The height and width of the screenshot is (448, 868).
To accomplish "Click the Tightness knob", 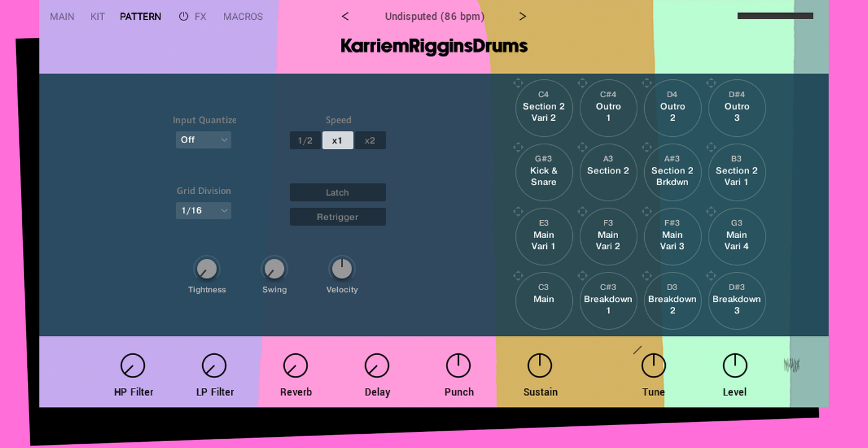I will (x=207, y=269).
